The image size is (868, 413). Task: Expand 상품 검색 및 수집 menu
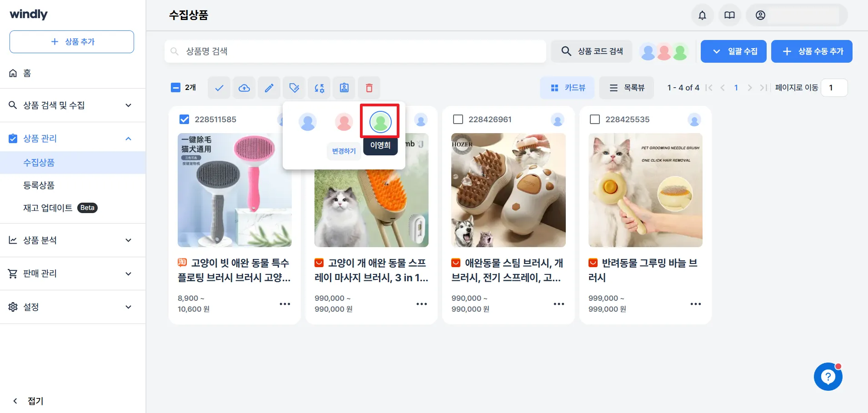pyautogui.click(x=73, y=105)
